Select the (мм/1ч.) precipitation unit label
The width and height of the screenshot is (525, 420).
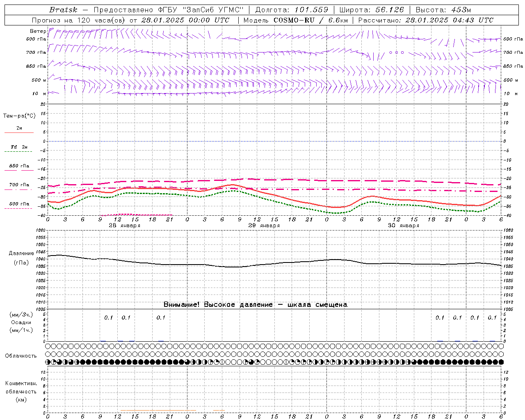coord(21,330)
